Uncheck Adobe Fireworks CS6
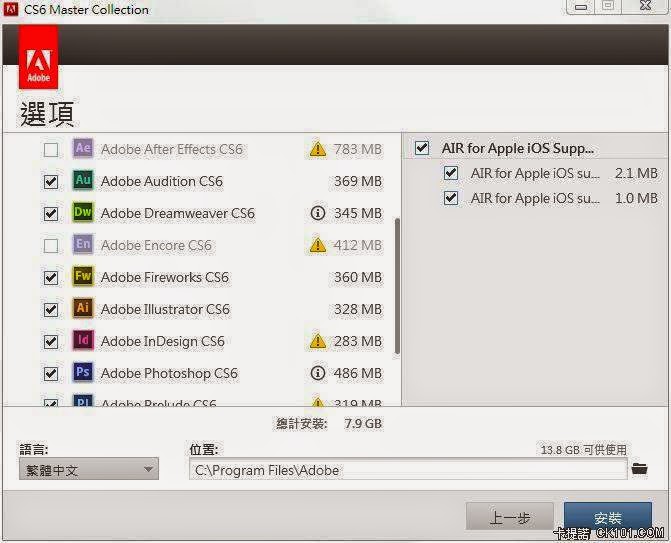This screenshot has height=543, width=671. tap(51, 278)
